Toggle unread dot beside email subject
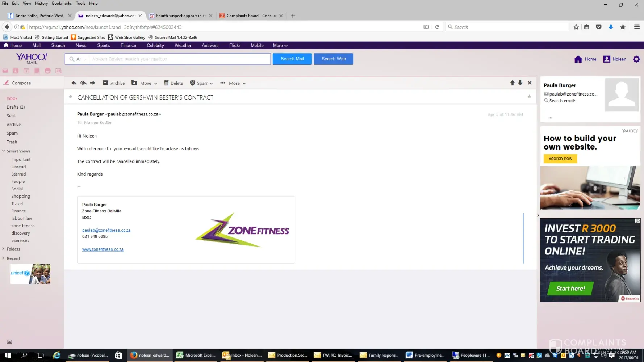The image size is (644, 362). 71,97
